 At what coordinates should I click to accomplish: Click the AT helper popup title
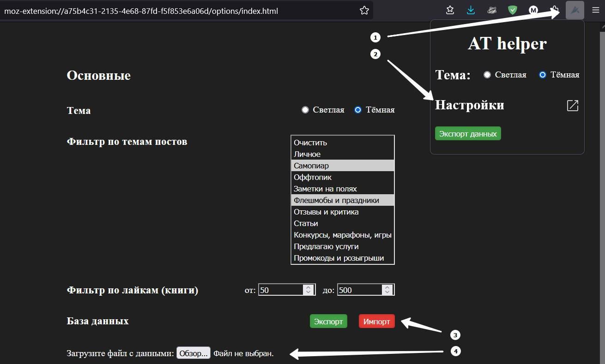click(x=507, y=43)
